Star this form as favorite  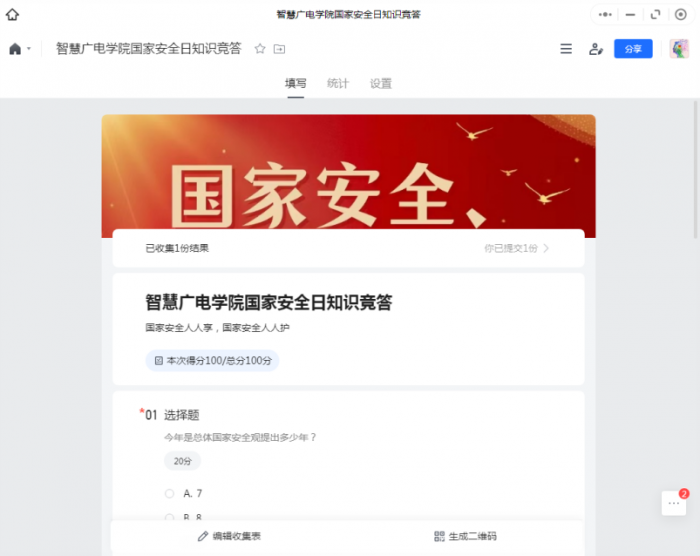260,49
